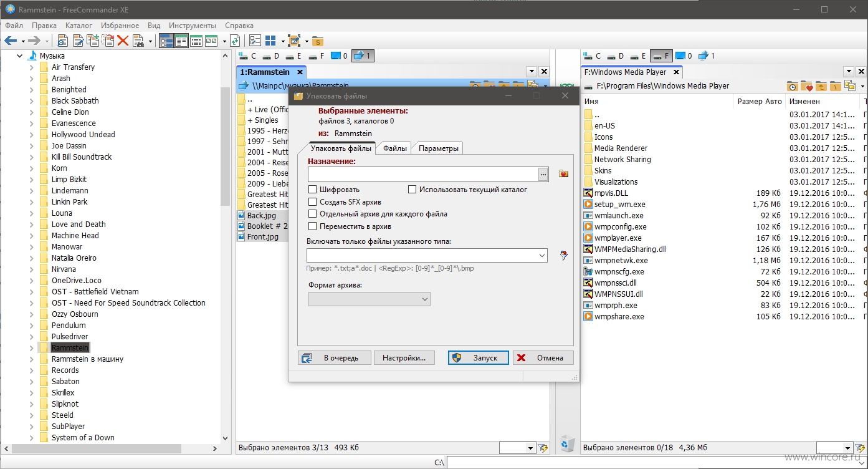Open the Формат архива dropdown
The height and width of the screenshot is (469, 868).
369,299
